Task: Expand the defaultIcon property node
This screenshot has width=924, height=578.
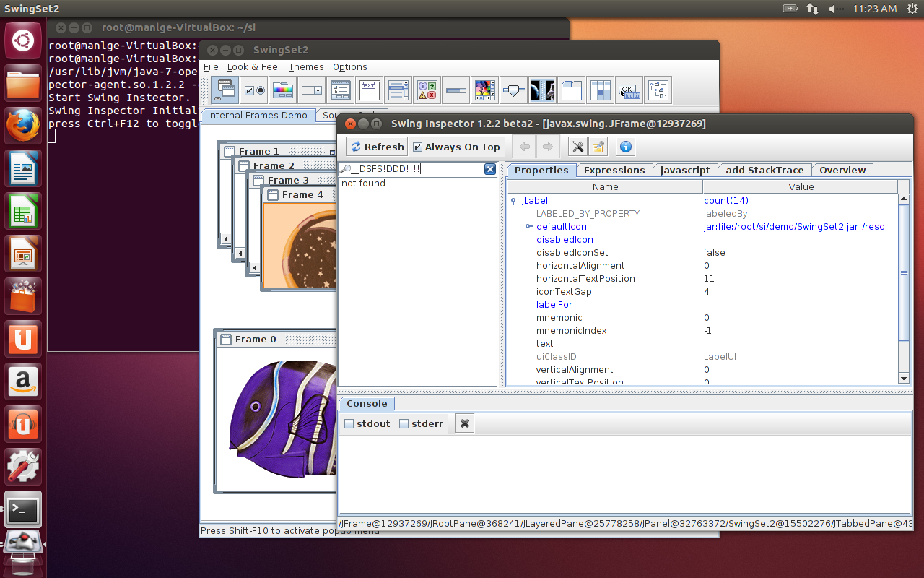Action: click(528, 227)
